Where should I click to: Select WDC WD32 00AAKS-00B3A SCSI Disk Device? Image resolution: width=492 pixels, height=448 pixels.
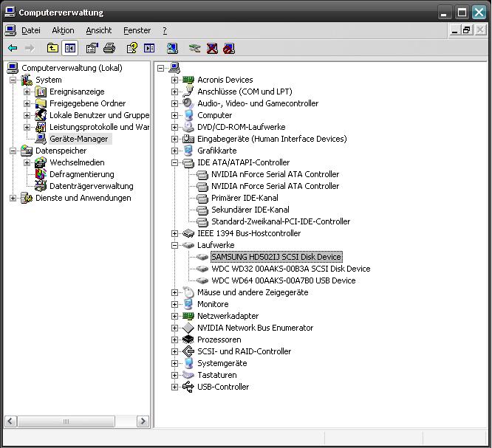click(291, 269)
